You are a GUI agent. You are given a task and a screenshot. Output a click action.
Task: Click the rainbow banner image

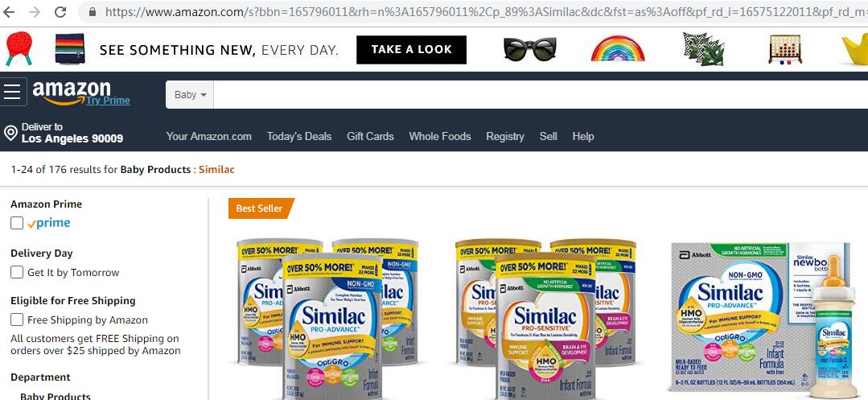click(618, 49)
